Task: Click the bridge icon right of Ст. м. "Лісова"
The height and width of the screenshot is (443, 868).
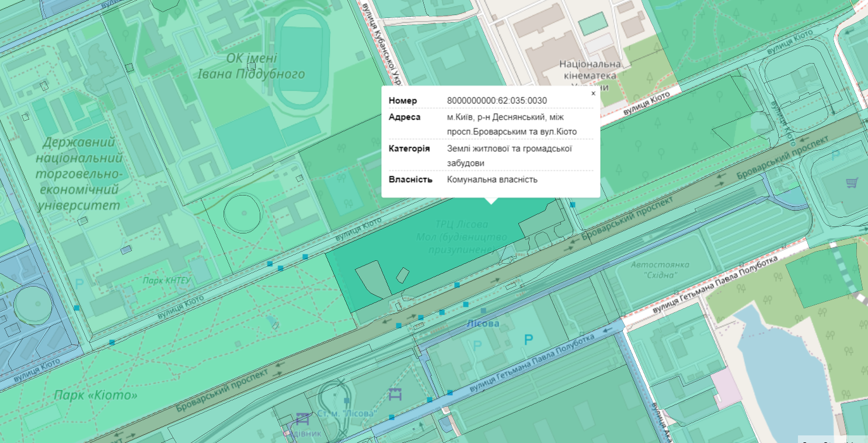Action: click(395, 395)
